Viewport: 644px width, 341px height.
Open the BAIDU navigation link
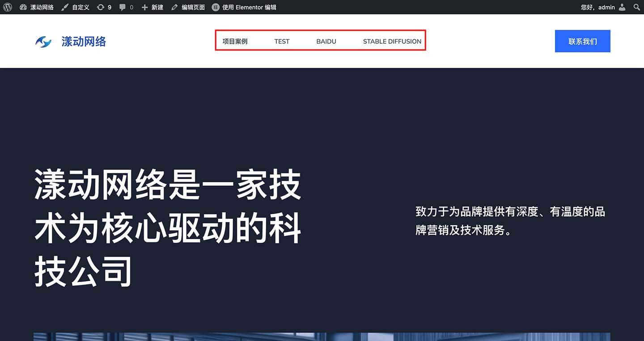click(326, 41)
